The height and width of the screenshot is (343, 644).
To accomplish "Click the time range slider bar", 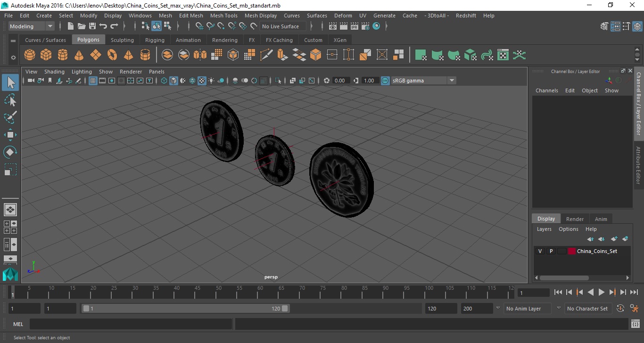I will 186,309.
